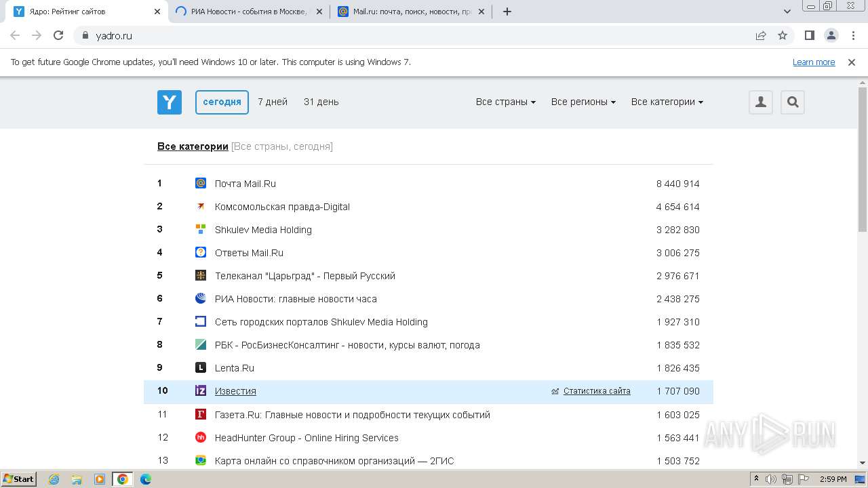Click the Все категории heading link
868x488 pixels.
click(x=193, y=146)
